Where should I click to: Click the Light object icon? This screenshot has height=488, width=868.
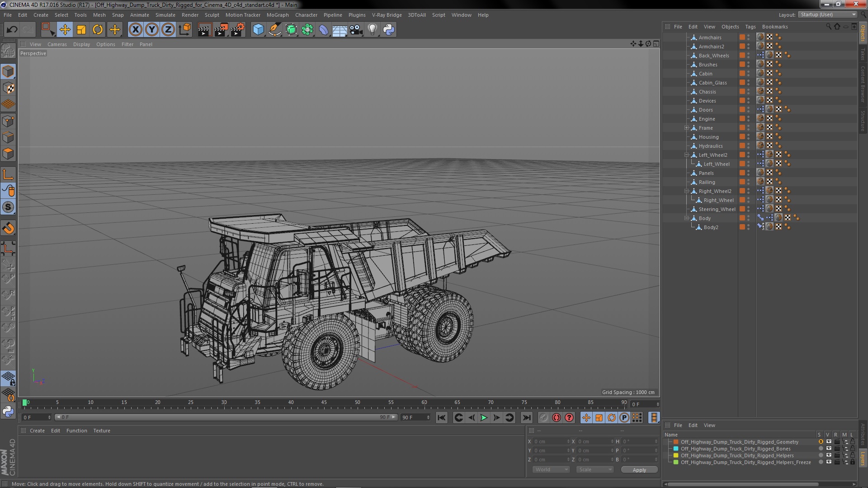click(x=372, y=30)
